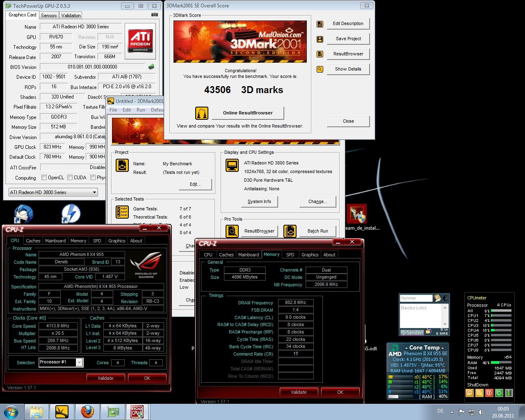
Task: Toggle the OpenCL checkbox in GPU-Z
Action: 44,178
